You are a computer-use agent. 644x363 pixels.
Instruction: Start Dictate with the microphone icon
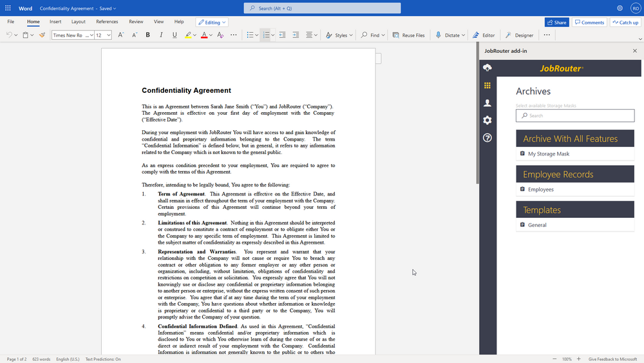(x=438, y=35)
